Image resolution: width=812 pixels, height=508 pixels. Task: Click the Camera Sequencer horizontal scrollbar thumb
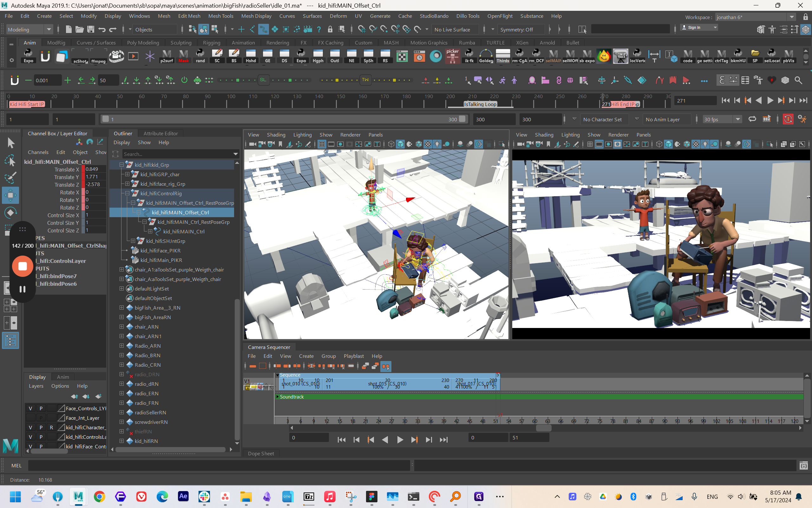[543, 428]
